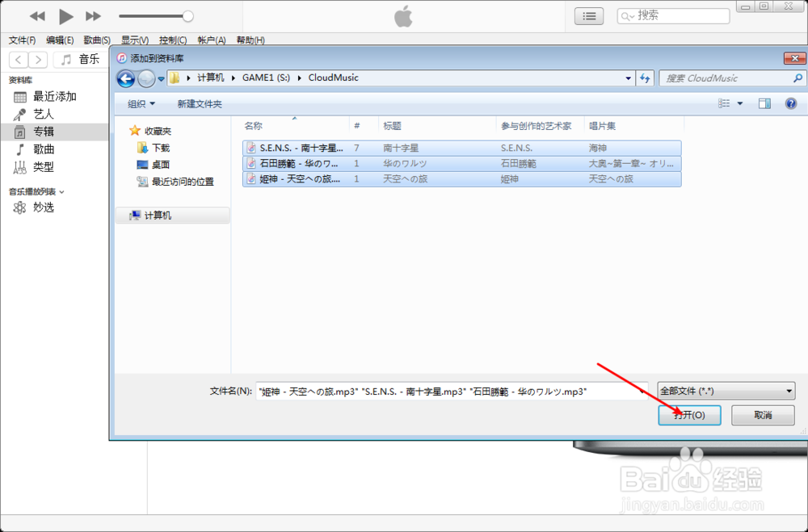Click the iTunes volume slider knob
The image size is (808, 532).
[x=188, y=16]
